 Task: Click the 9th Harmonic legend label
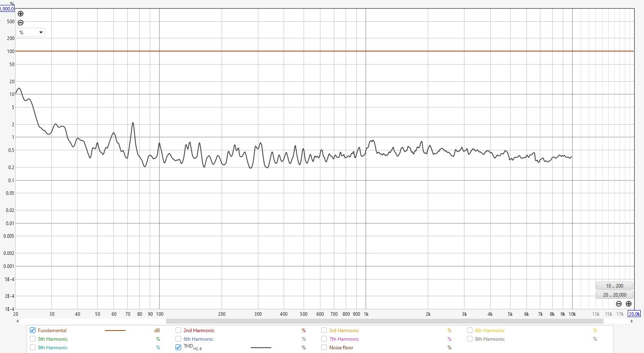point(53,348)
